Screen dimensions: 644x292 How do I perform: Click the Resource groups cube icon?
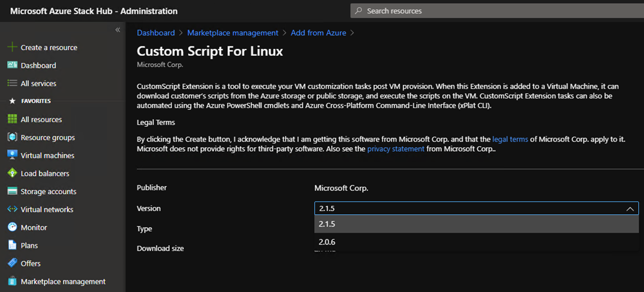tap(12, 138)
